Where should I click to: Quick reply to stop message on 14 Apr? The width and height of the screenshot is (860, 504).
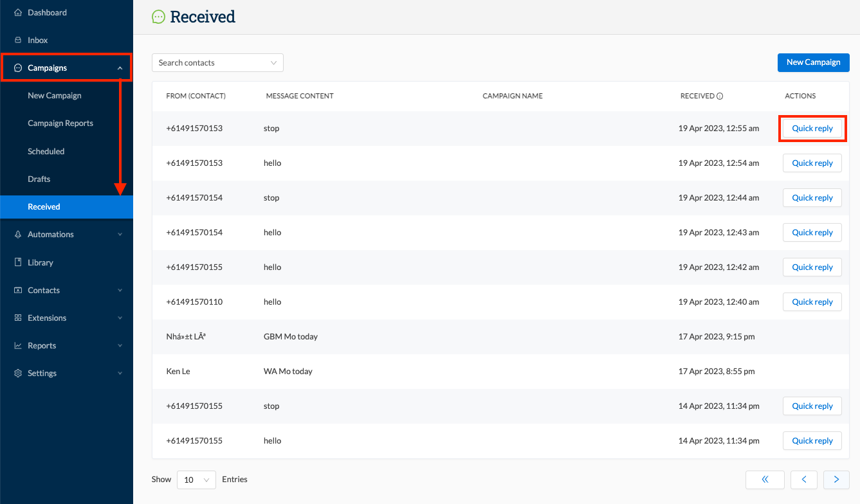812,406
